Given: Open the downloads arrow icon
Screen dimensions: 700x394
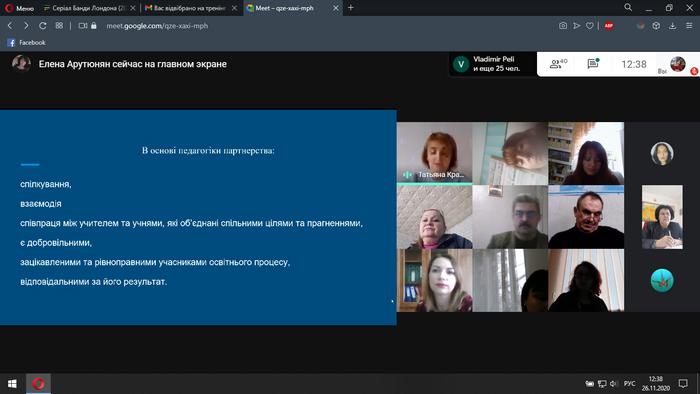Looking at the screenshot, I should [x=672, y=26].
